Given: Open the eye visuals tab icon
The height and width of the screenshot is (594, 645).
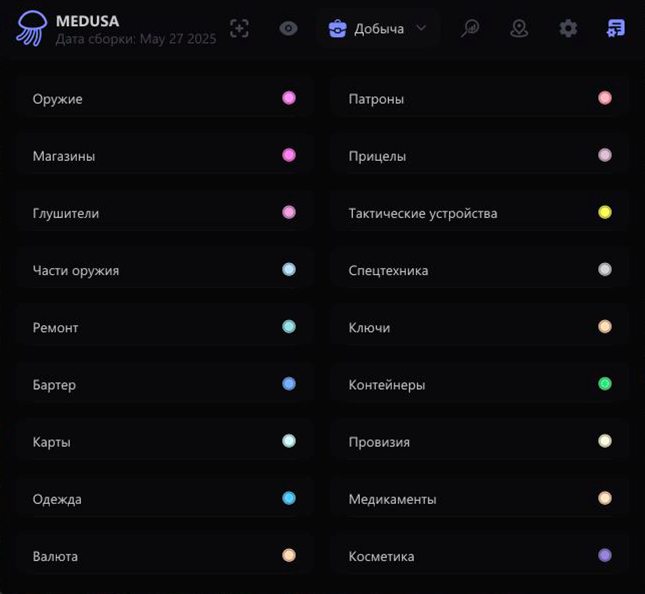Looking at the screenshot, I should click(x=289, y=29).
